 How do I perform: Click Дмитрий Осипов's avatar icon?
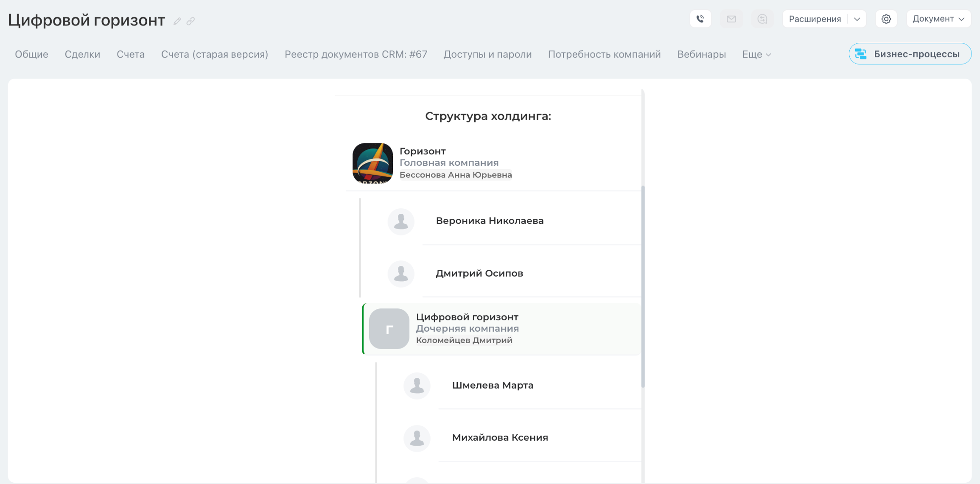[400, 274]
